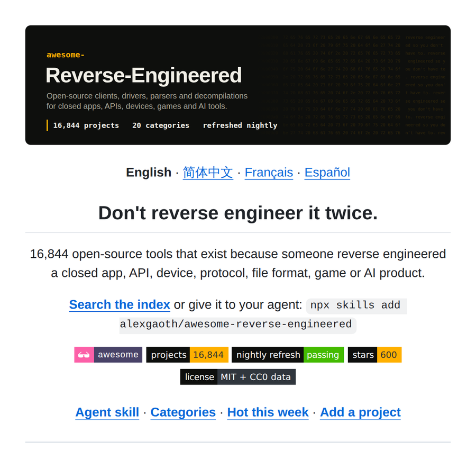Click the Reverse-Engineered banner image
476x450 pixels.
pos(238,85)
